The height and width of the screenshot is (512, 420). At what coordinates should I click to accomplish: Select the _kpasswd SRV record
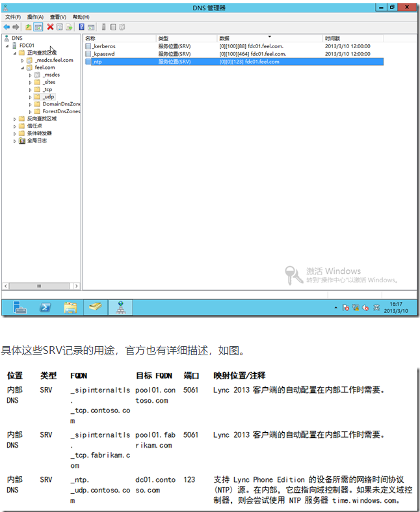tap(234, 54)
